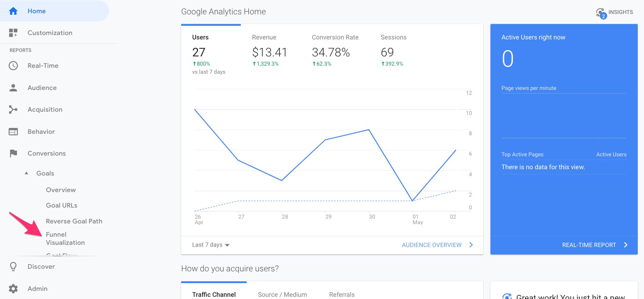
Task: Select the Sessions metric tab
Action: [x=393, y=50]
